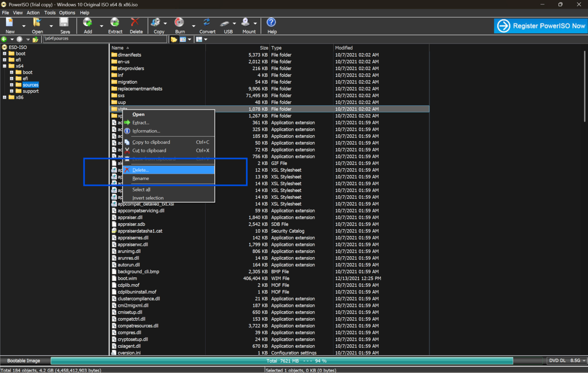The height and width of the screenshot is (373, 588).
Task: Go up one folder level icon
Action: [x=35, y=39]
